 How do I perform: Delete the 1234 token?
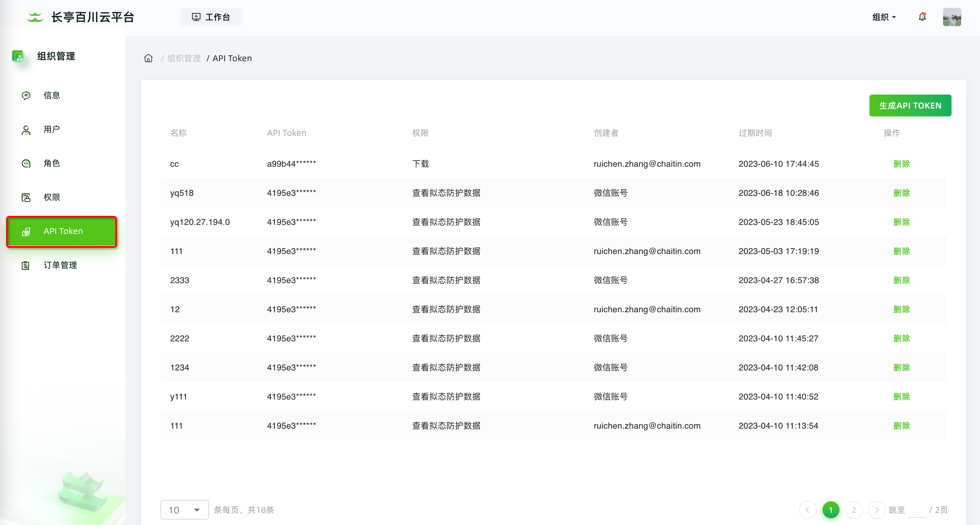pyautogui.click(x=902, y=368)
